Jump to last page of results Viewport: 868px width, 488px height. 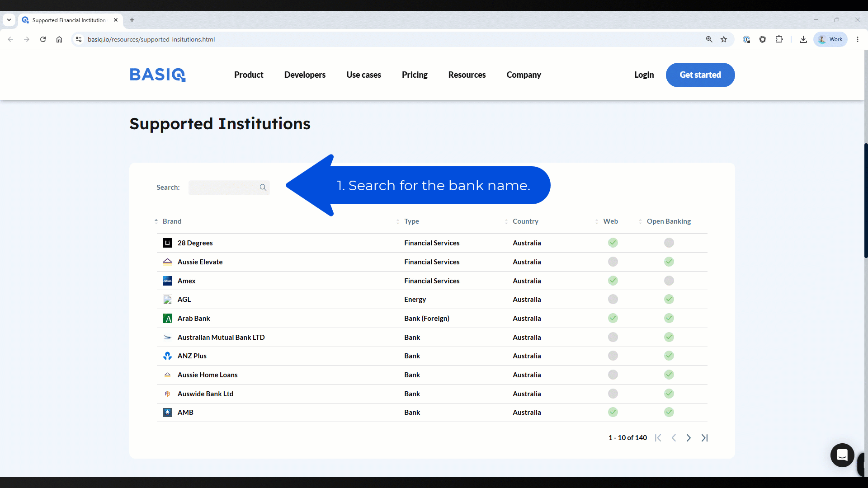pyautogui.click(x=704, y=438)
